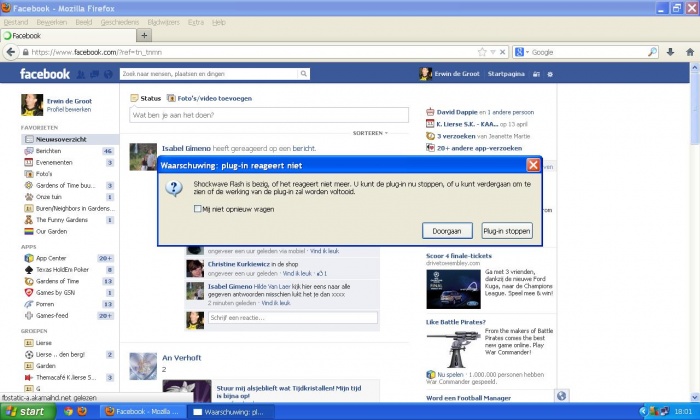Open the URL history dropdown arrow
This screenshot has height=420, width=700.
pos(493,52)
